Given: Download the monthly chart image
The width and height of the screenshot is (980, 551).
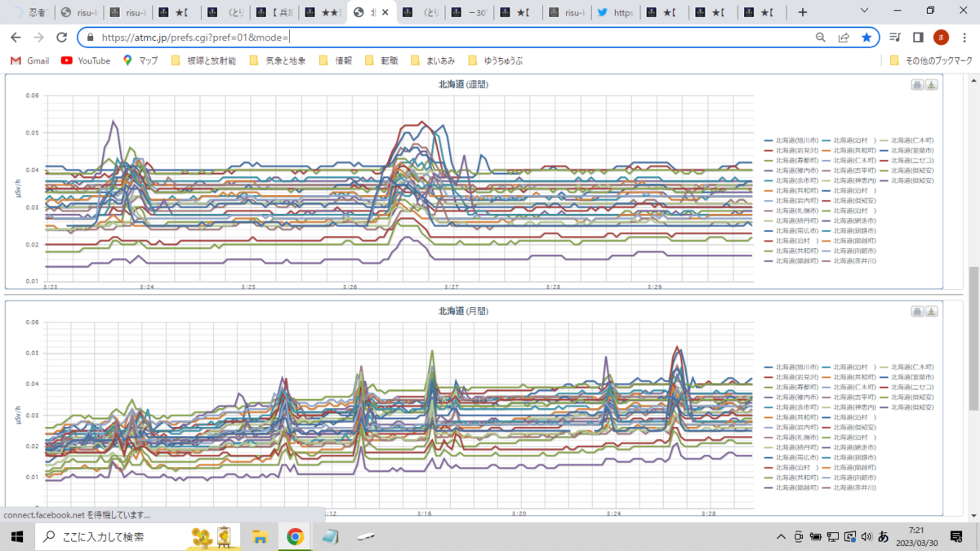Looking at the screenshot, I should click(931, 312).
